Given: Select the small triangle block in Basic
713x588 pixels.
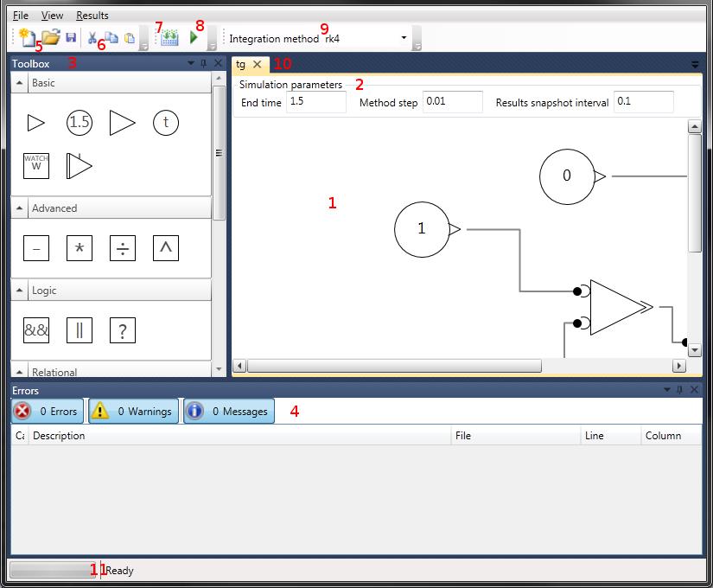Looking at the screenshot, I should tap(36, 123).
